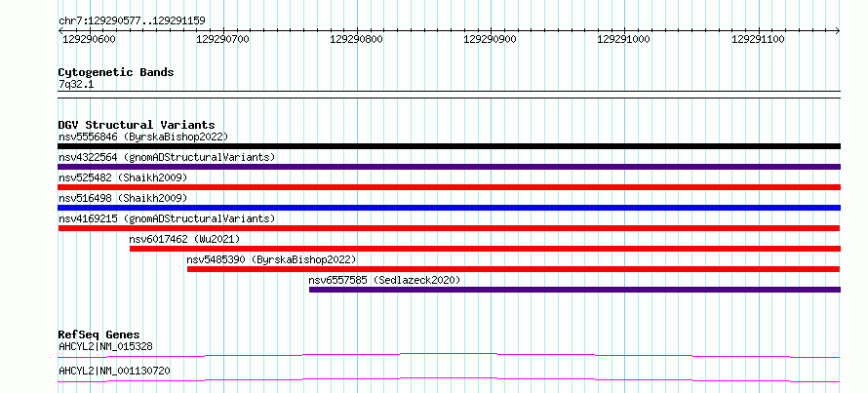Click ruler coordinate 129290700
Viewport: 868px width, 393px height.
point(223,39)
